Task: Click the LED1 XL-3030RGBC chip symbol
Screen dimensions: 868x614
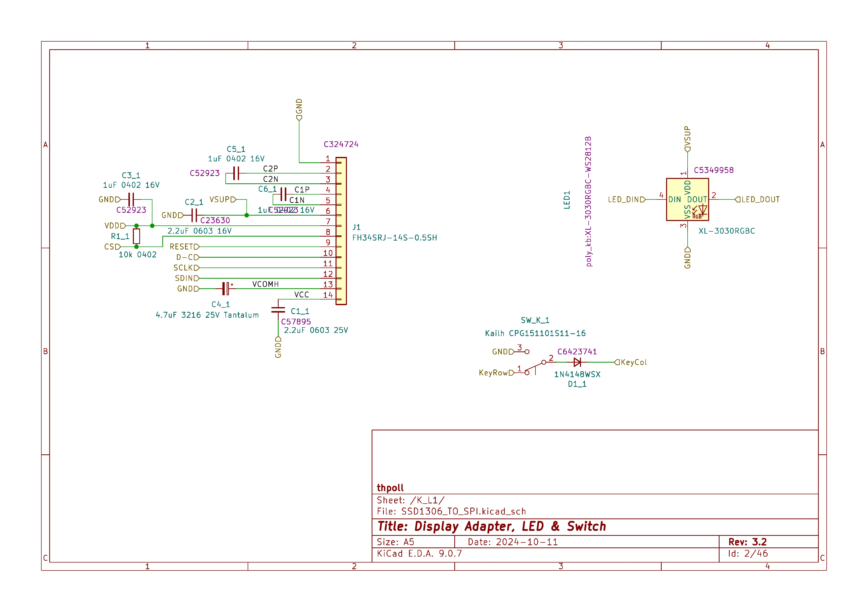Action: (x=687, y=200)
